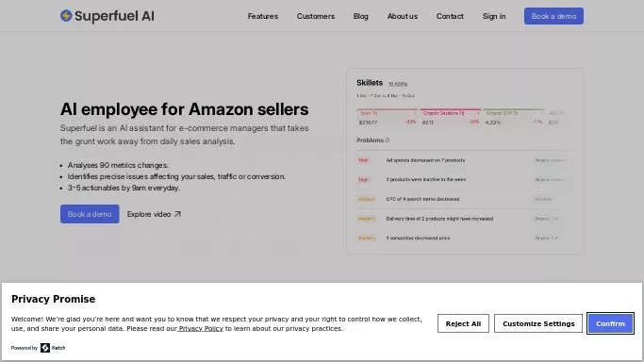The width and height of the screenshot is (644, 362).
Task: Go to the Blog page
Action: (360, 16)
